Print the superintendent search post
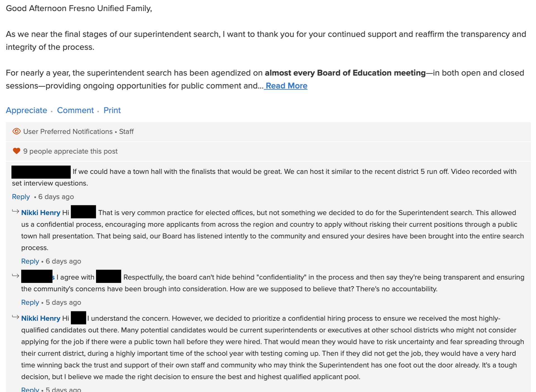The height and width of the screenshot is (392, 536). pos(112,110)
